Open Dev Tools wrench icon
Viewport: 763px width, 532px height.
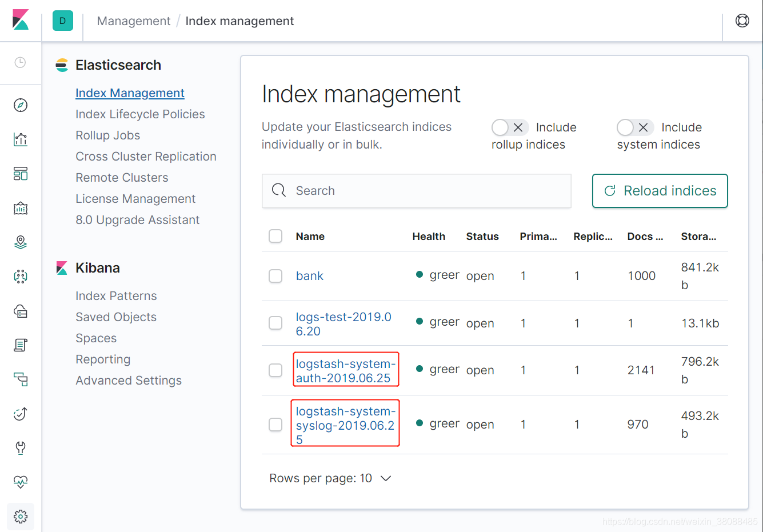pyautogui.click(x=21, y=448)
